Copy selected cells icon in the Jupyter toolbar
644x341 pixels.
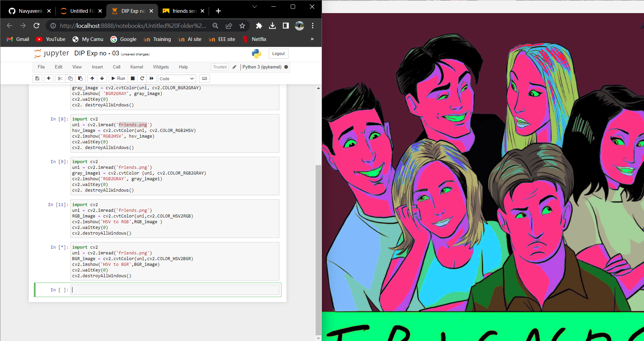(70, 79)
